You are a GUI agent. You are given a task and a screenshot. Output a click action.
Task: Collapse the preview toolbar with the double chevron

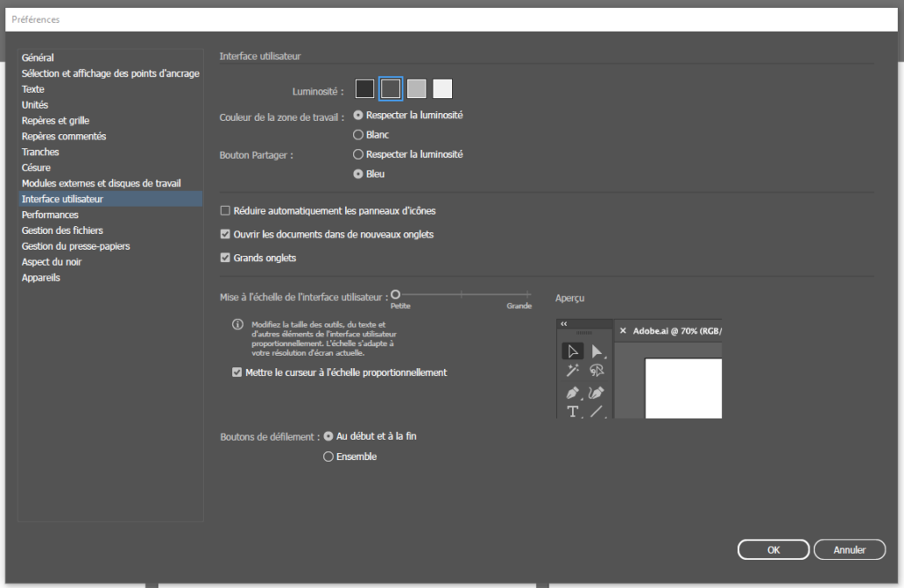coord(564,324)
